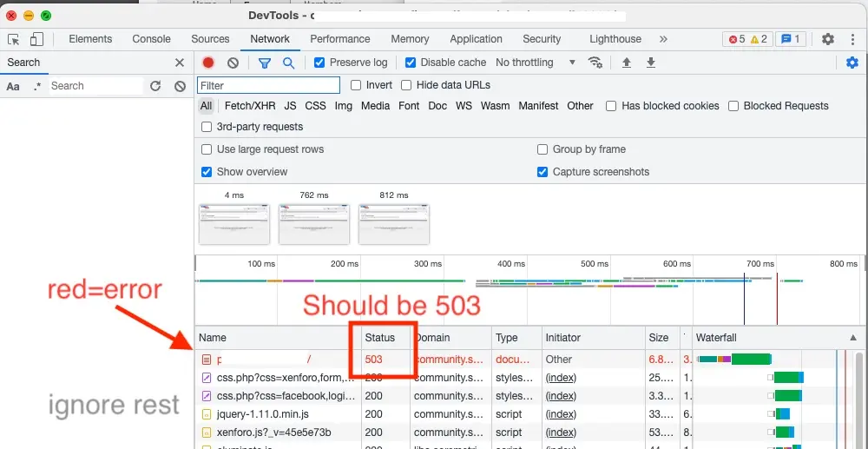Enable 3rd-party requests checkbox
Viewport: 868px width, 449px height.
point(207,127)
